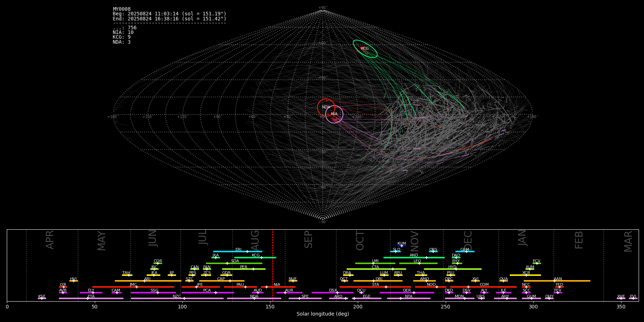
Task: Click the 'NIA: 10' count line
Action: pos(123,33)
